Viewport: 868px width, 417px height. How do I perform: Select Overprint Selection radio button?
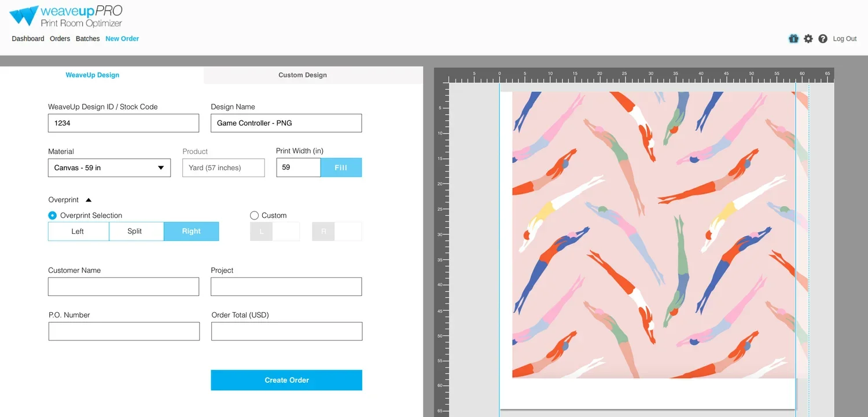click(x=53, y=215)
